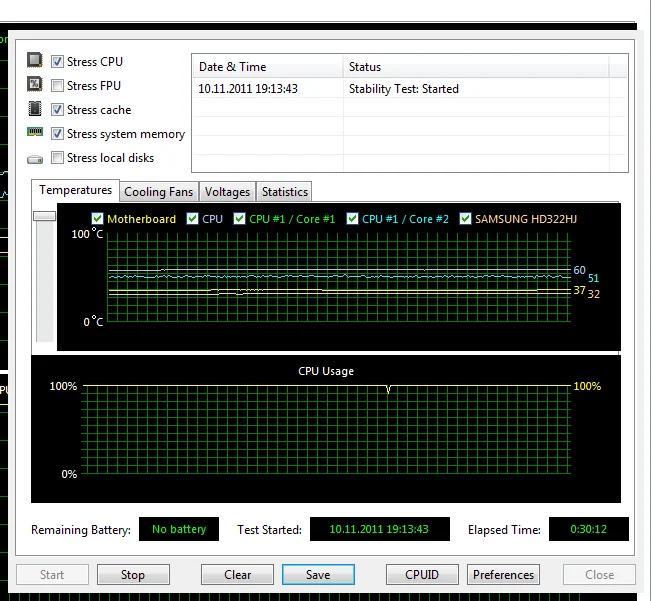Toggle the Stress system memory checkbox
This screenshot has height=601, width=652.
click(57, 134)
